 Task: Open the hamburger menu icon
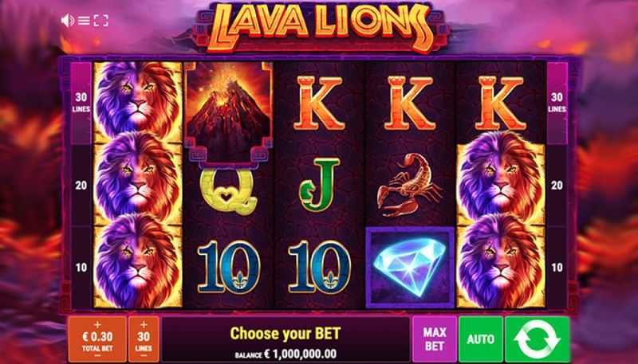coord(84,21)
